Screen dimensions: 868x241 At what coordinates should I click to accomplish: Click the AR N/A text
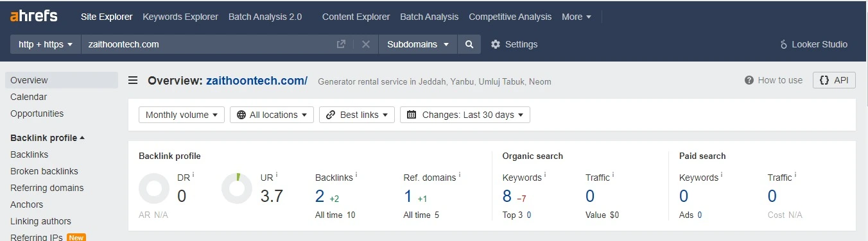tap(153, 215)
